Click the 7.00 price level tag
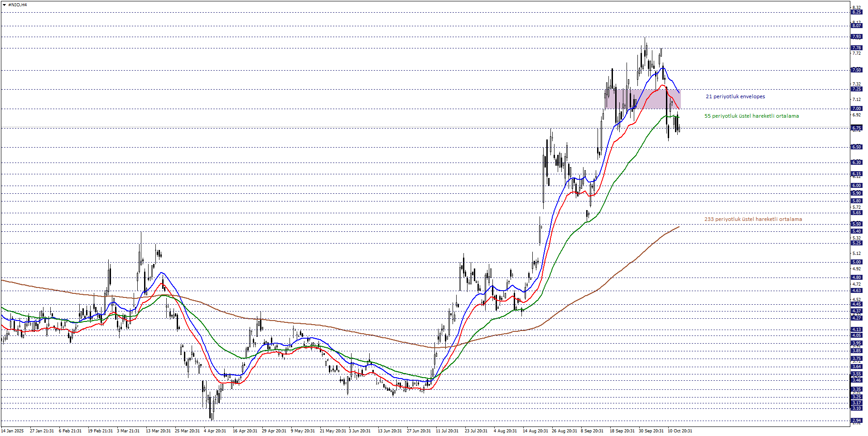868x436 pixels. (856, 109)
